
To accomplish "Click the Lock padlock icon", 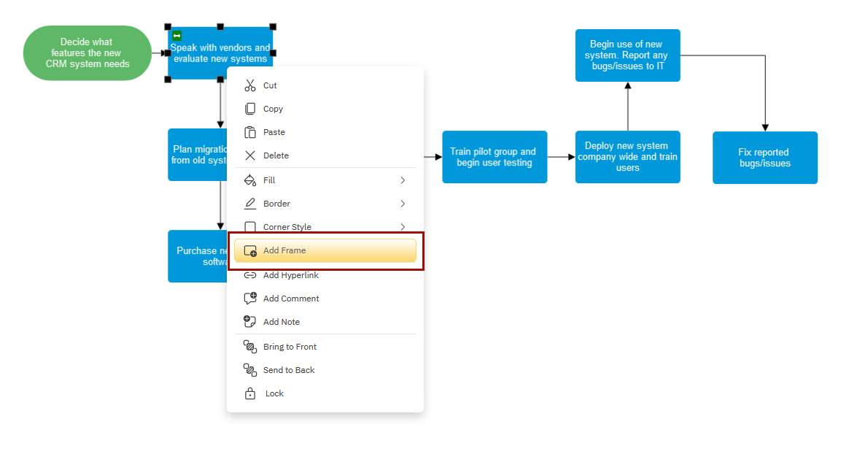I will coord(250,393).
